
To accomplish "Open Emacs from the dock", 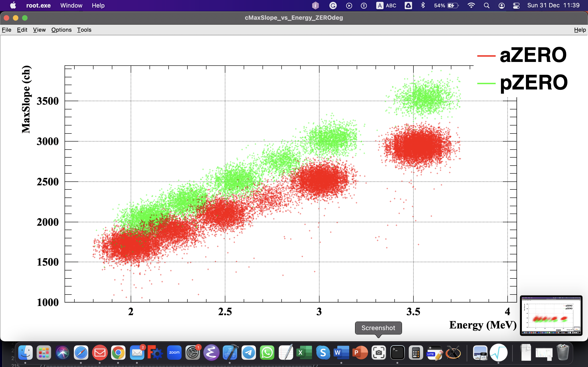I will (x=211, y=353).
